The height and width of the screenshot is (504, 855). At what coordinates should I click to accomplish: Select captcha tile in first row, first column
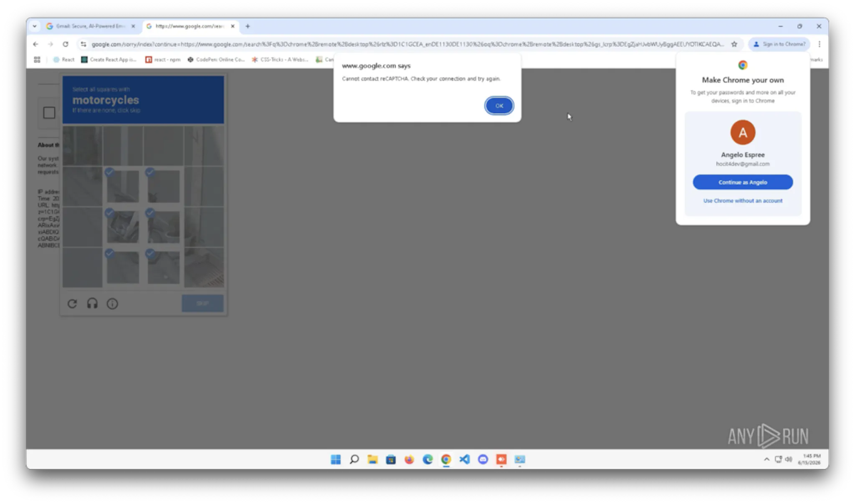(x=82, y=146)
